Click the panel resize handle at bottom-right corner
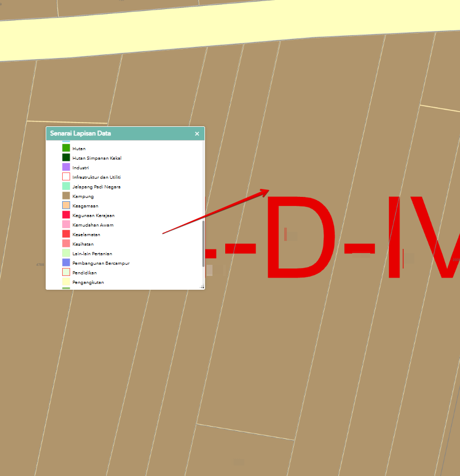The image size is (460, 476). (x=202, y=287)
